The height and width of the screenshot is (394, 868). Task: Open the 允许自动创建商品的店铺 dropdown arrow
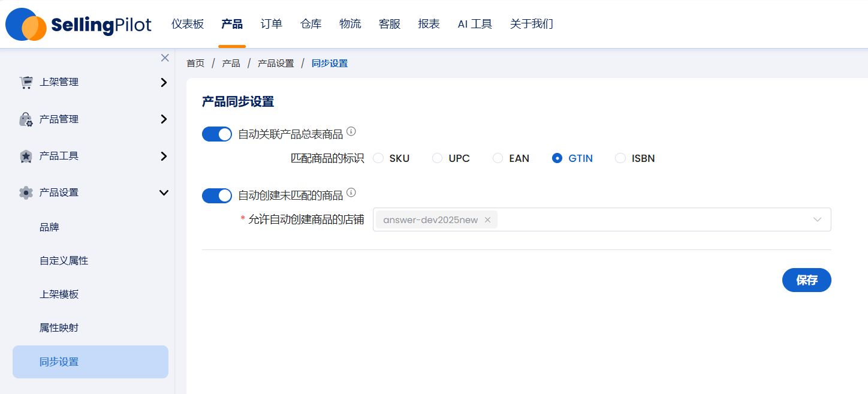[x=817, y=219]
